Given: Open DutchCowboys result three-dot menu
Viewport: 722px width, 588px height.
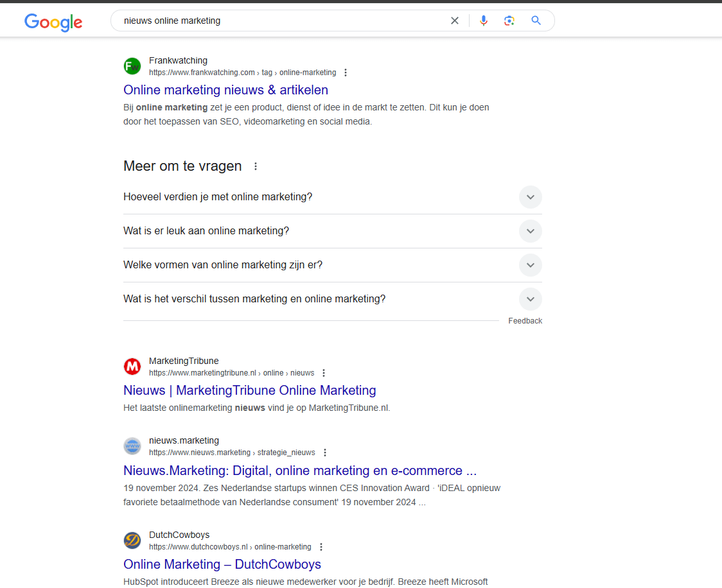Looking at the screenshot, I should [x=321, y=547].
